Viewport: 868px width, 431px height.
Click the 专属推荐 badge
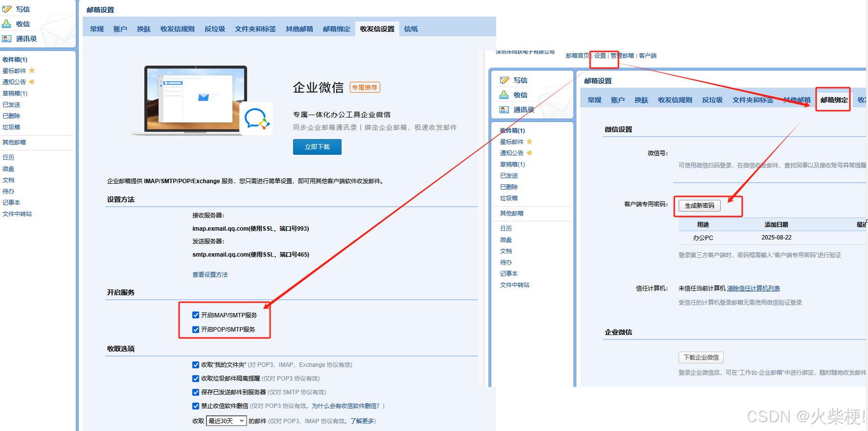point(365,88)
